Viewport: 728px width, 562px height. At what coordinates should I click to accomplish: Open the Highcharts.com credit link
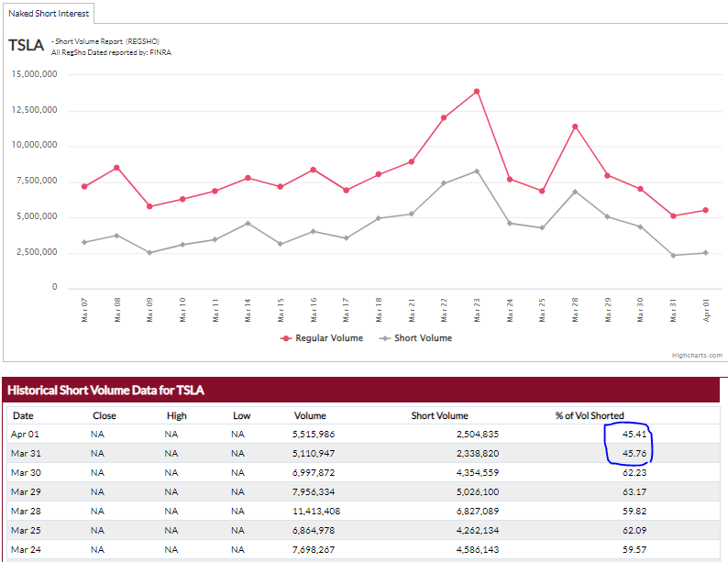pyautogui.click(x=697, y=356)
